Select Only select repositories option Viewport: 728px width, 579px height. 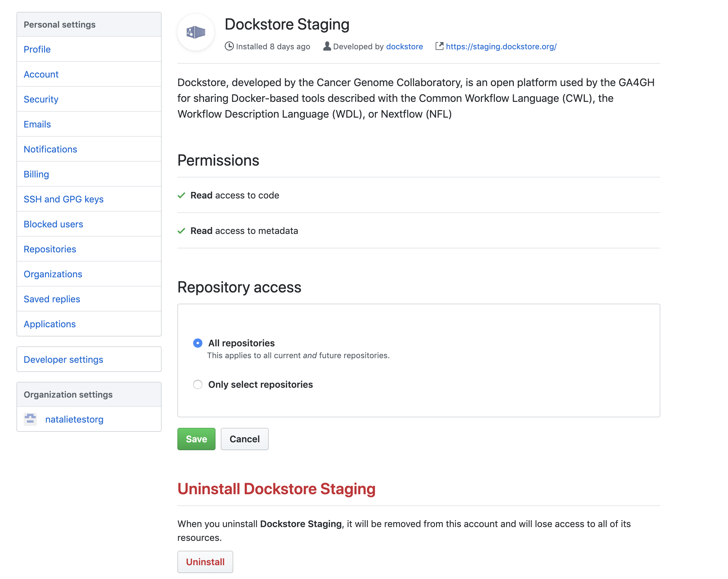[197, 384]
